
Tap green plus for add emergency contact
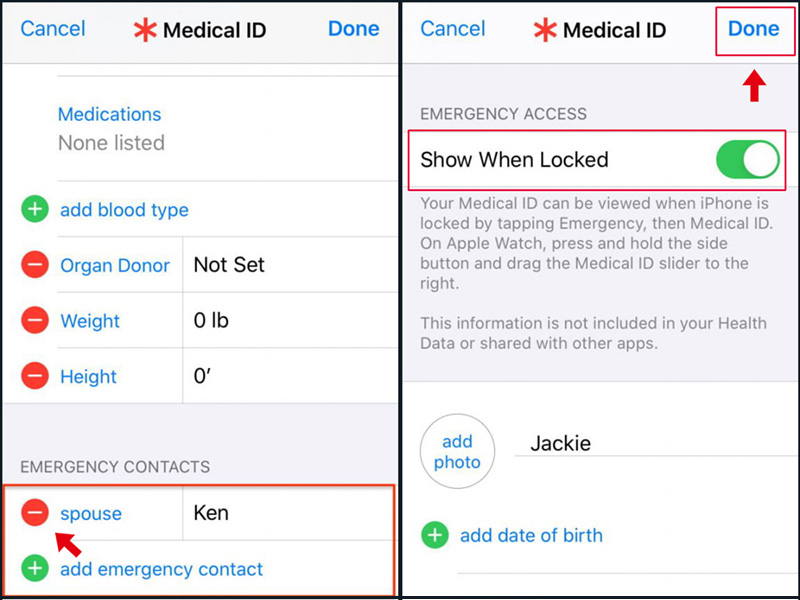pos(35,568)
